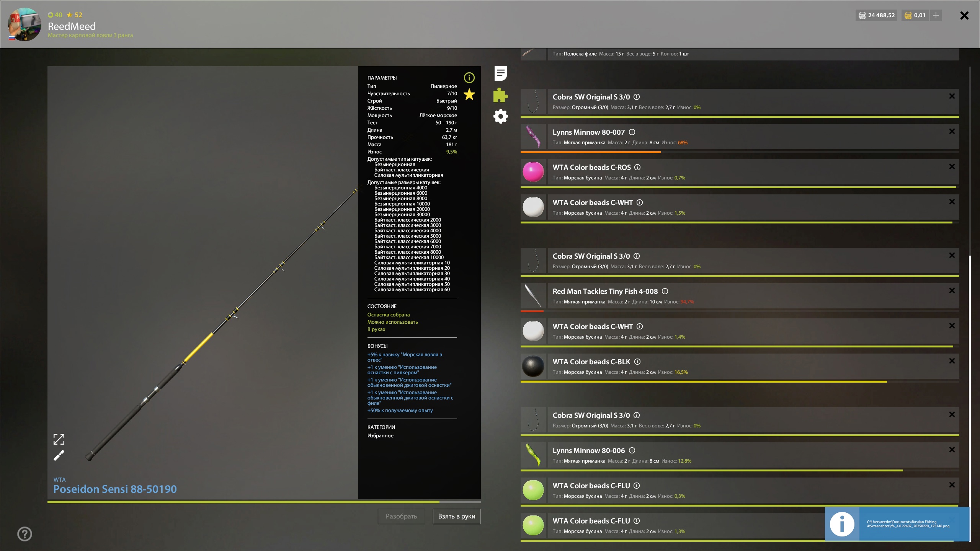Open info for Lynns Minnow 80-007

tap(632, 132)
